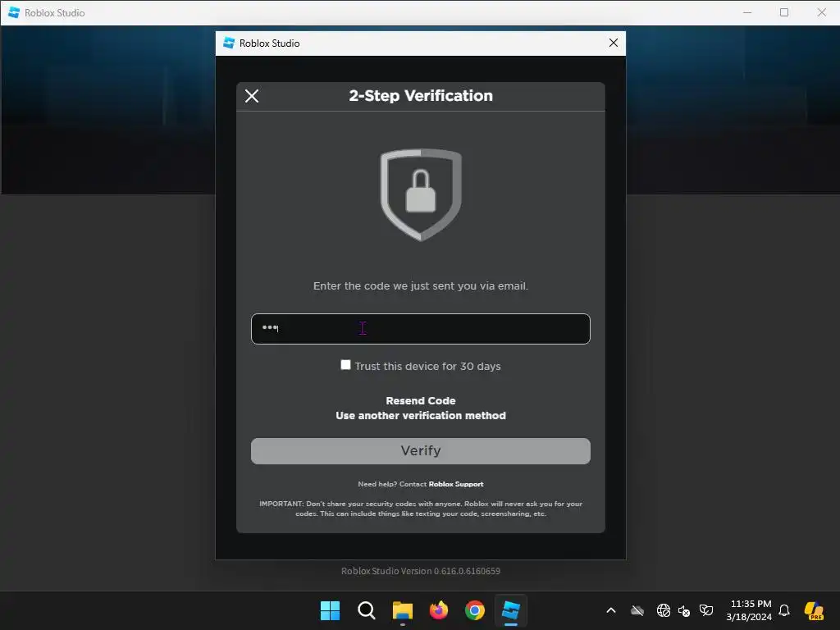Close the inner Roblox Studio dialog window
Viewport: 840px width, 630px height.
(x=614, y=43)
